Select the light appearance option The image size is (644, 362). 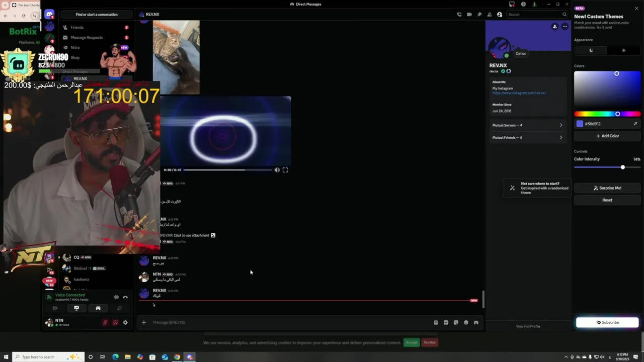[624, 50]
